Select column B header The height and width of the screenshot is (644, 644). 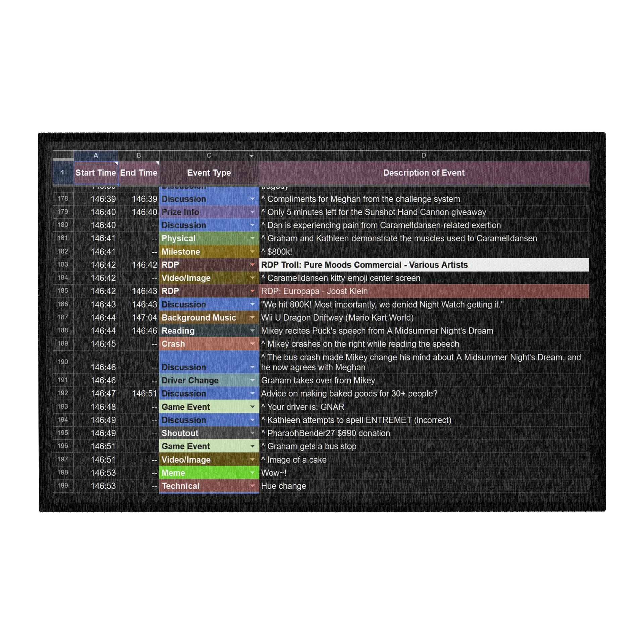coord(139,155)
